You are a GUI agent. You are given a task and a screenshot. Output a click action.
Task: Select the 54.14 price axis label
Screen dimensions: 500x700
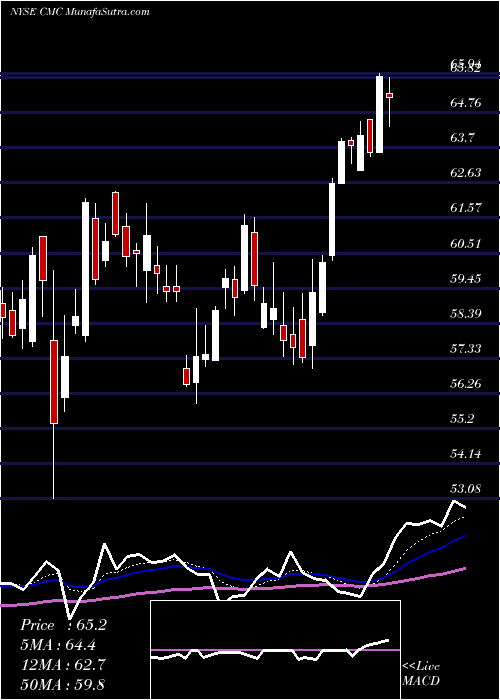tap(466, 453)
